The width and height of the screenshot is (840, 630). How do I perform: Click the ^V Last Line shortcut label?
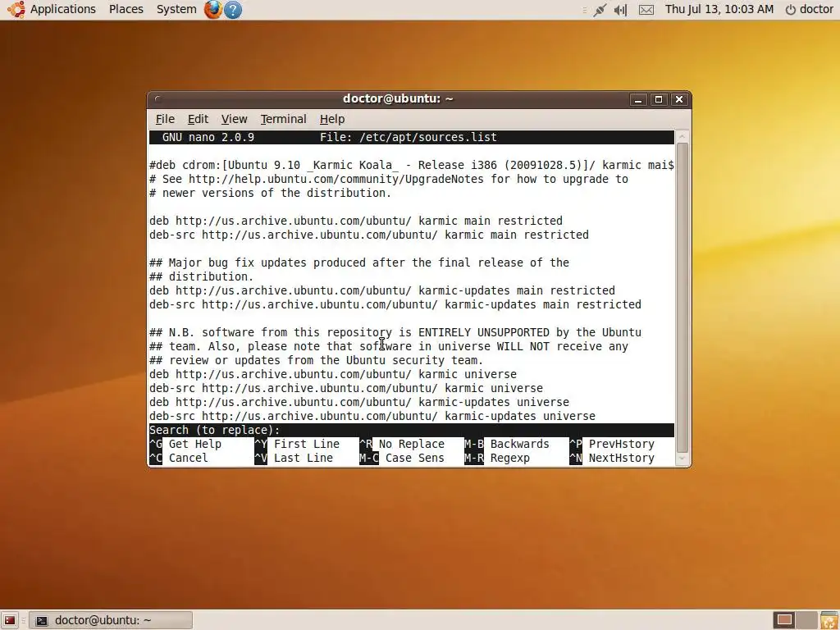[294, 458]
